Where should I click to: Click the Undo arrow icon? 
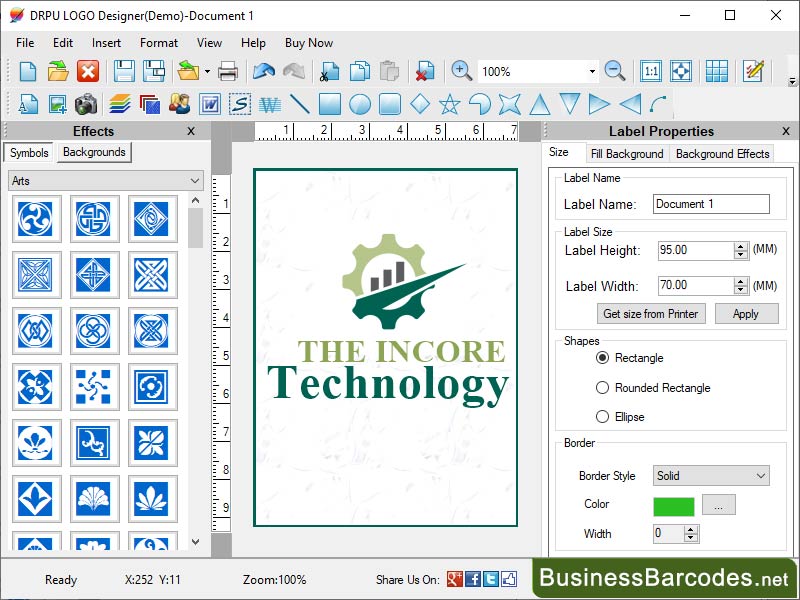click(x=263, y=71)
